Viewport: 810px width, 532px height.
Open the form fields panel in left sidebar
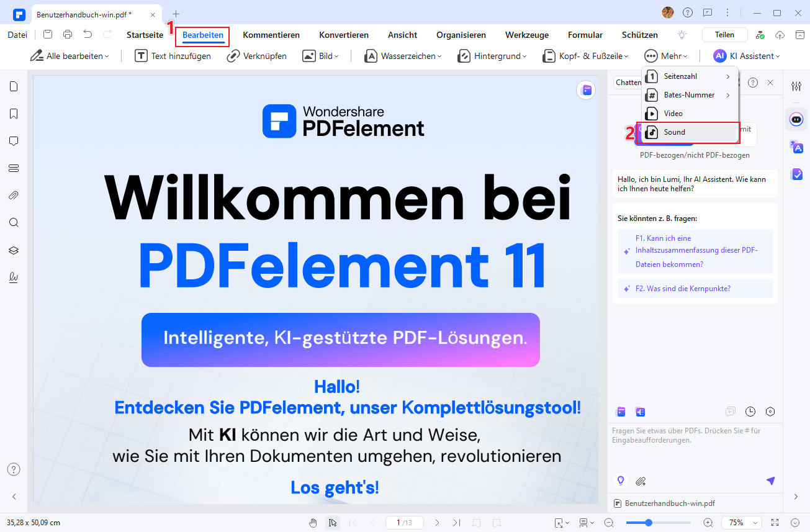pos(14,168)
